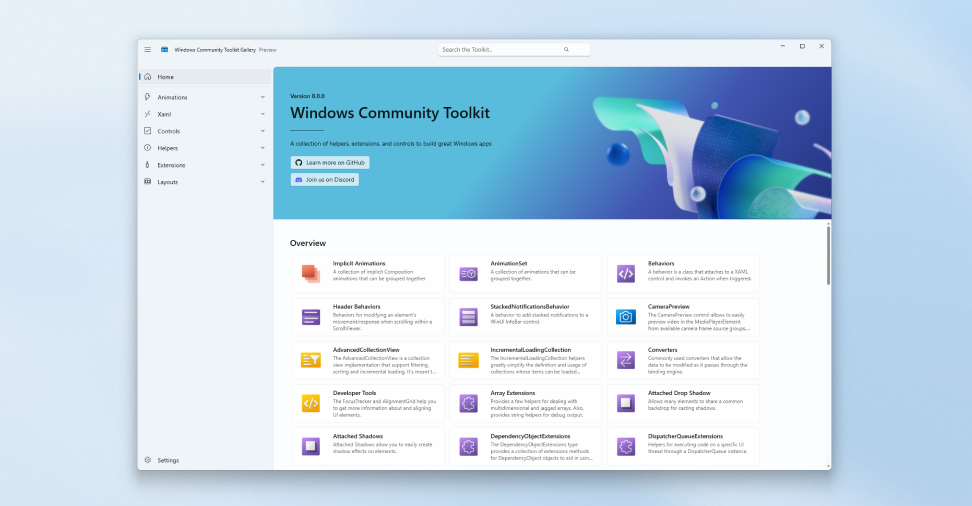
Task: Open the Converters card title
Action: tap(663, 350)
